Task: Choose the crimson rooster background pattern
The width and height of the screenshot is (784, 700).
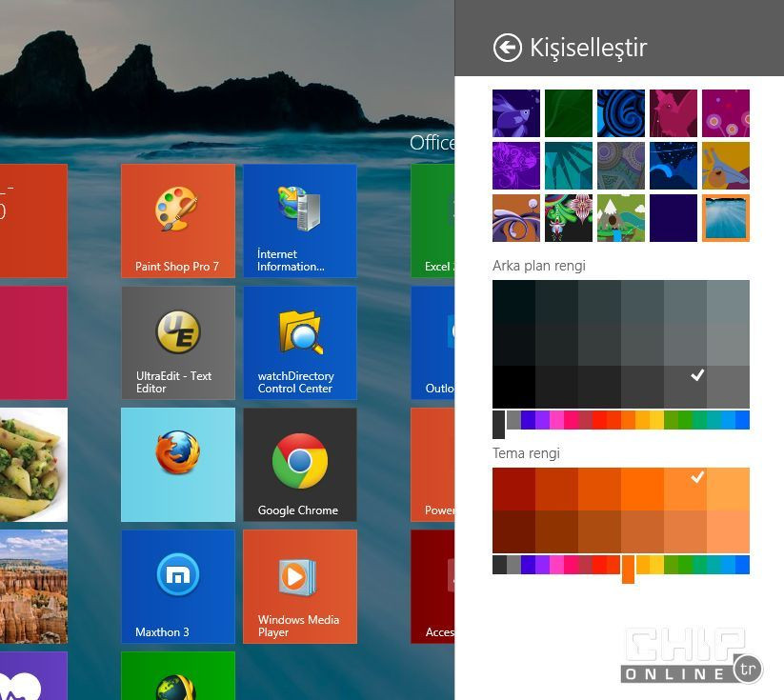Action: click(673, 113)
